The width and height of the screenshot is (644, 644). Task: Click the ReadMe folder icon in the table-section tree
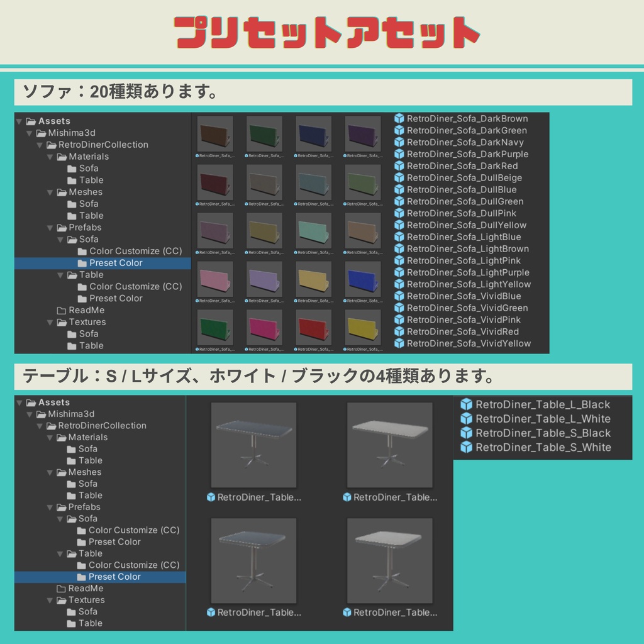[x=61, y=589]
